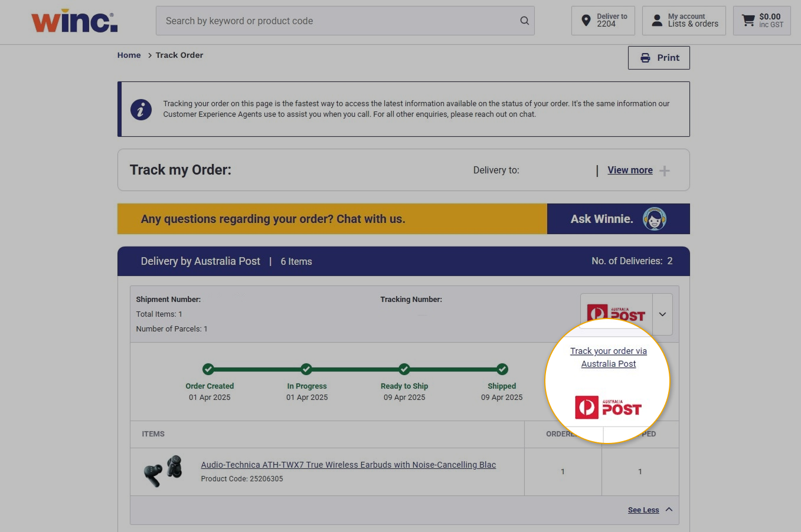Expand order details with plus icon
The width and height of the screenshot is (801, 532).
coord(665,171)
